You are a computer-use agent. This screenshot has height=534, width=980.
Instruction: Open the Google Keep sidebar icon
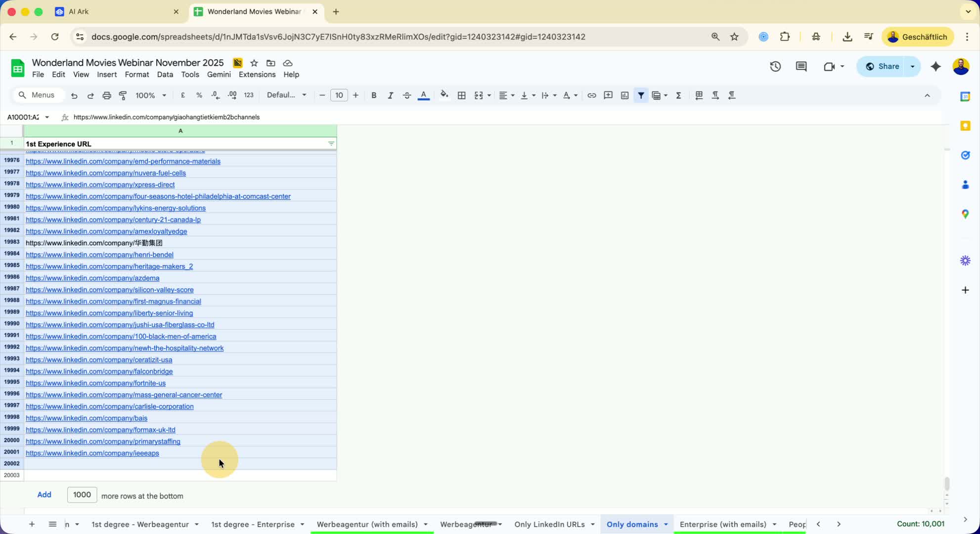tap(965, 126)
